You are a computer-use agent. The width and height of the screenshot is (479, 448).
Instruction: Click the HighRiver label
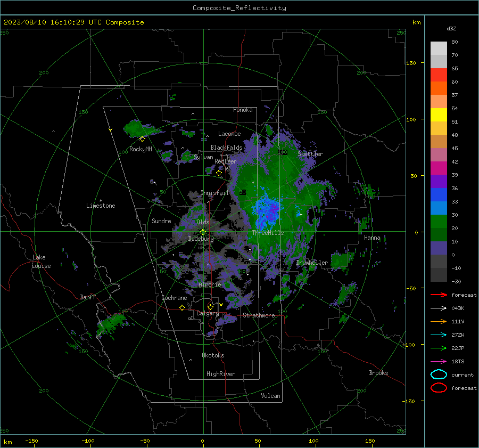click(x=221, y=374)
